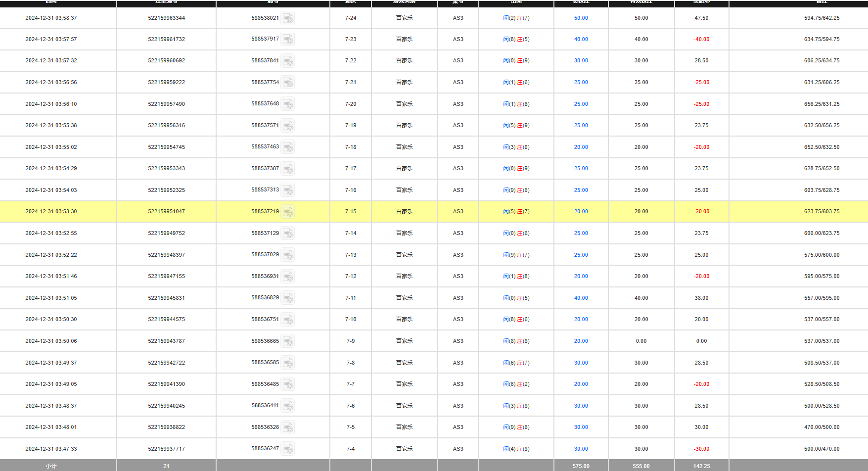This screenshot has height=471, width=868.
Task: Select the row timestamped 2024-12-31 03:47:33
Action: 51,449
